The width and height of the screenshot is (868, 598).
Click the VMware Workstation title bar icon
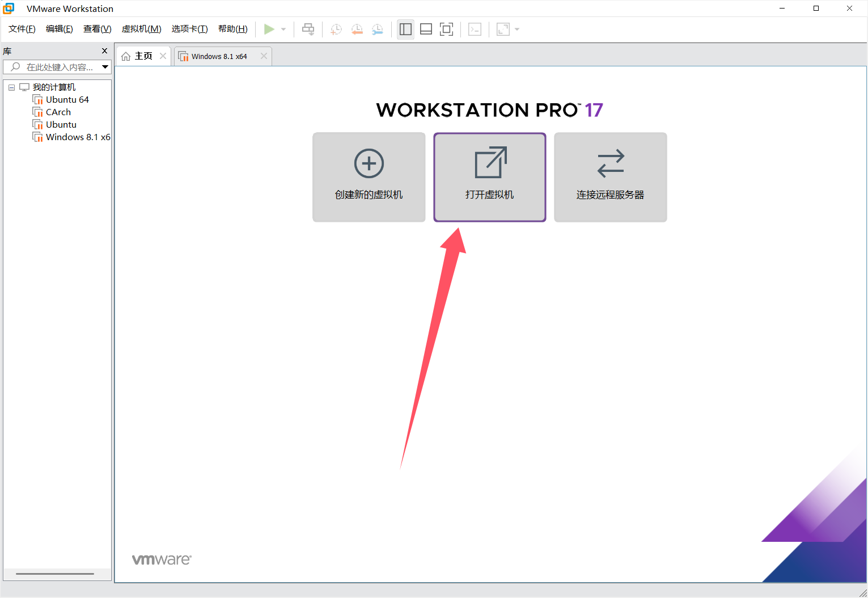(9, 9)
